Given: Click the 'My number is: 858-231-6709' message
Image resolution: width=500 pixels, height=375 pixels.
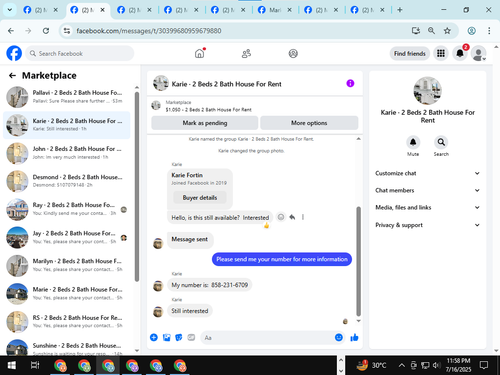Looking at the screenshot, I should point(210,285).
